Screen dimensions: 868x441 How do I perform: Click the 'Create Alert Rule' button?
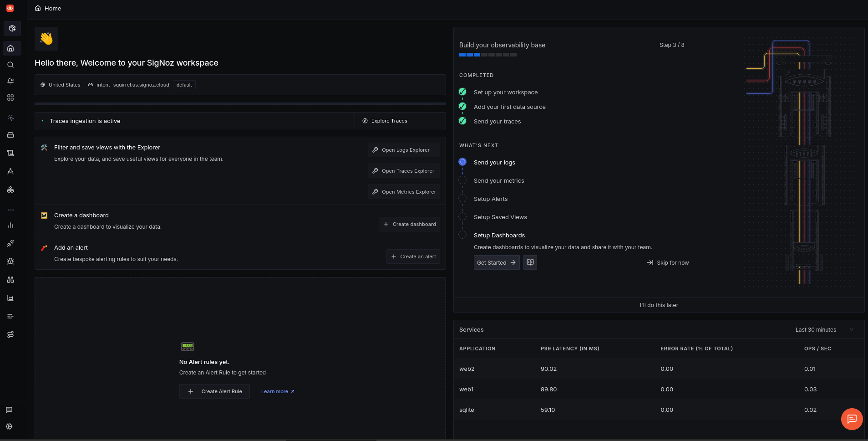tap(214, 391)
